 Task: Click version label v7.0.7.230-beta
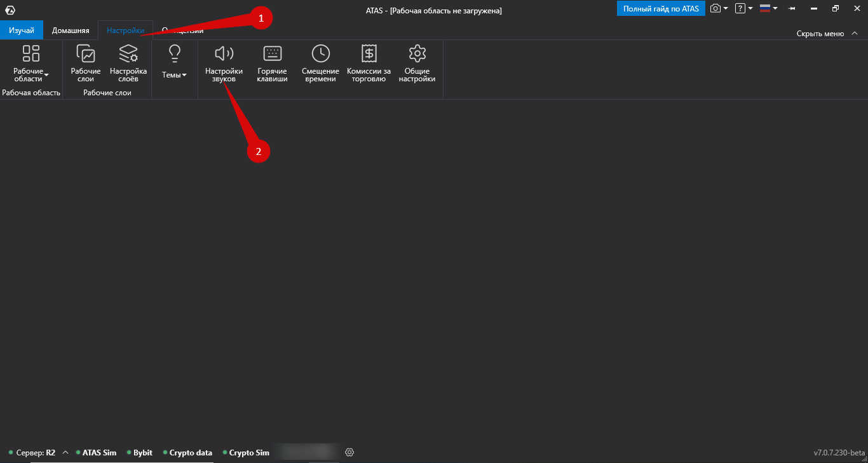(839, 453)
